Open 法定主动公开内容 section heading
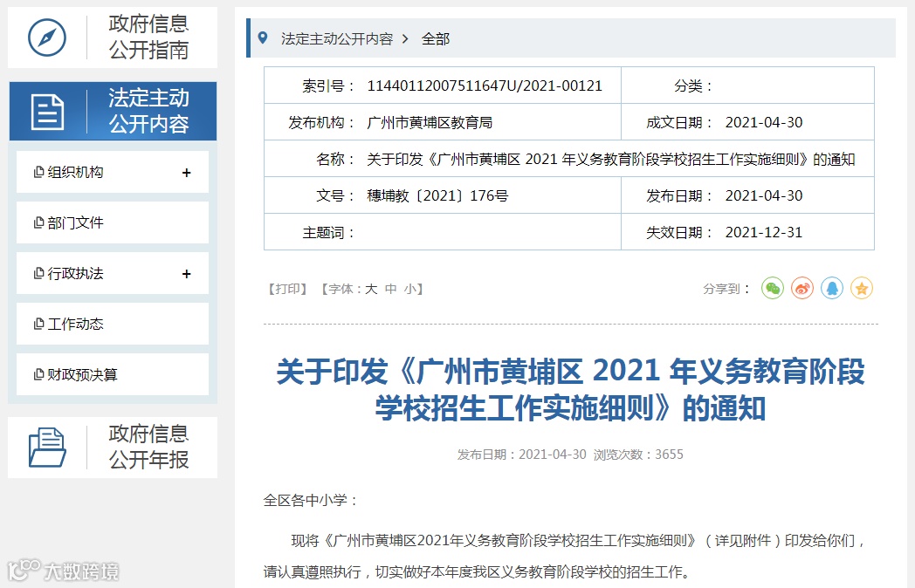Screen dimensions: 915x588 [113, 112]
